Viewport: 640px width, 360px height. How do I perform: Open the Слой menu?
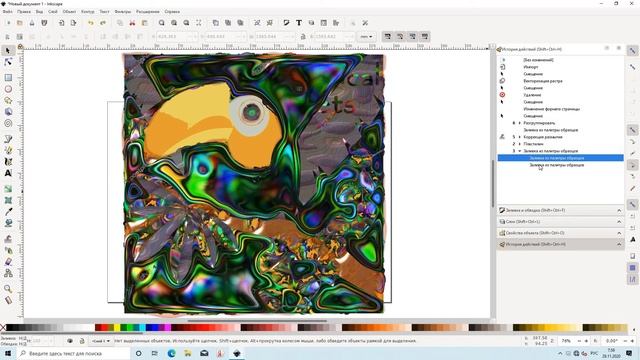click(x=53, y=11)
